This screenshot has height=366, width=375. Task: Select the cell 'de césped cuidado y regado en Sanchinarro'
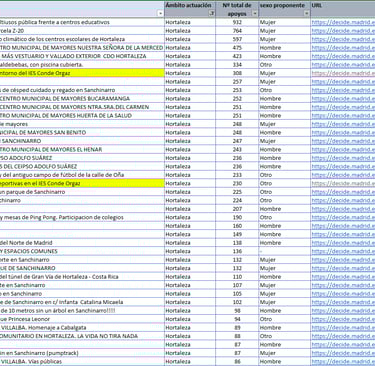click(x=82, y=90)
